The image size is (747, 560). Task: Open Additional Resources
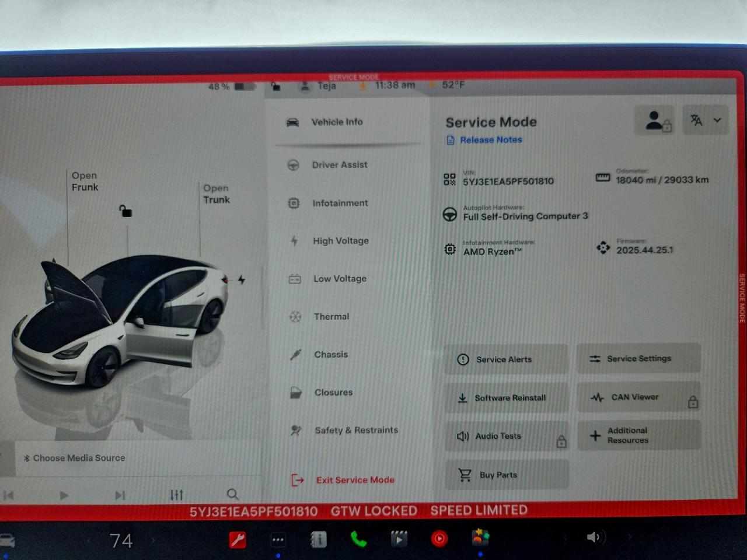(638, 435)
